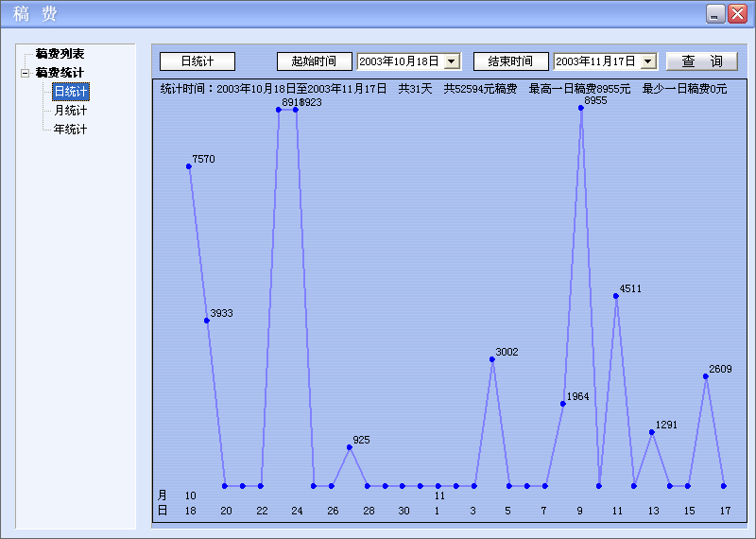Click the data point labeled 4511
The height and width of the screenshot is (539, 756).
click(616, 296)
